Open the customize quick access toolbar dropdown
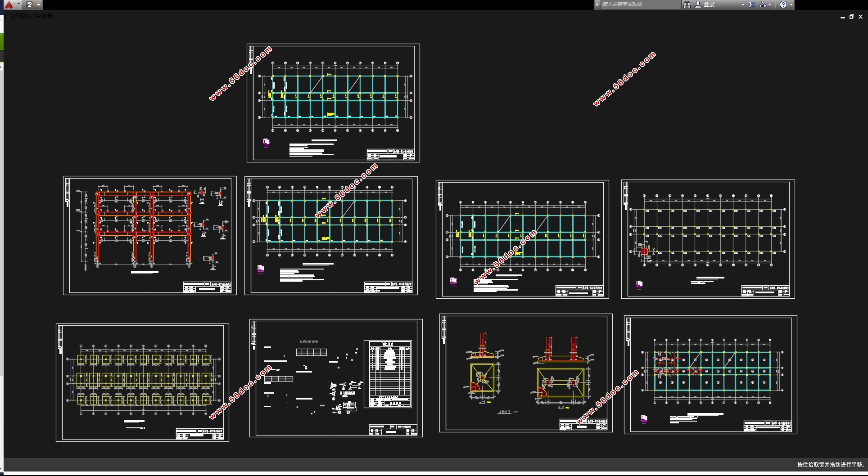Viewport: 868px width, 476px height. pyautogui.click(x=39, y=4)
